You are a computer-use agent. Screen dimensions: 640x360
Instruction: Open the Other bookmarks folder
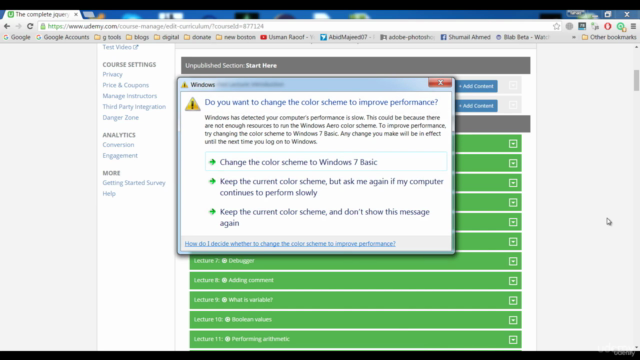[x=609, y=37]
